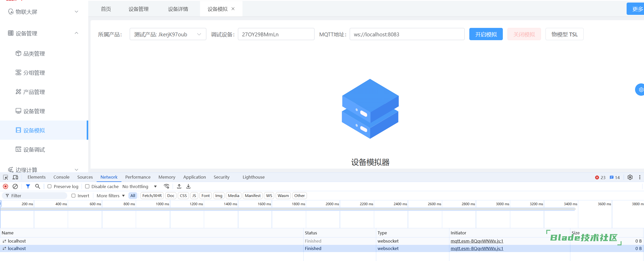This screenshot has height=261, width=644.
Task: Open the Performance DevTools tab
Action: 138,177
